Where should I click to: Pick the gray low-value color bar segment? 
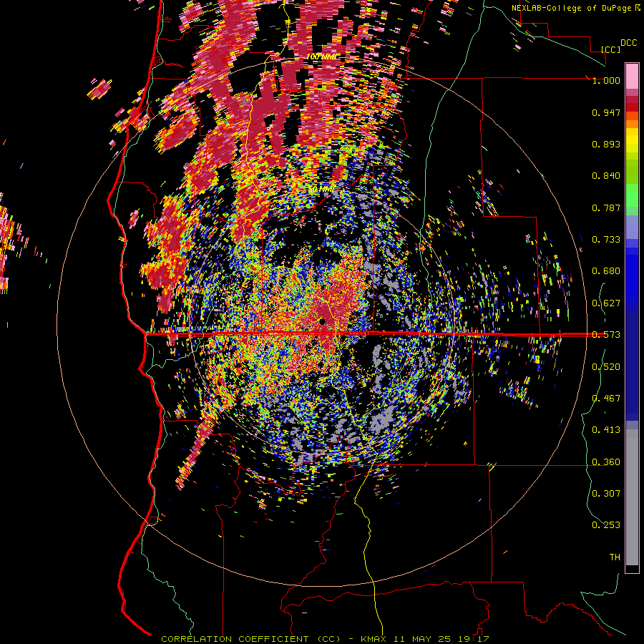point(632,497)
